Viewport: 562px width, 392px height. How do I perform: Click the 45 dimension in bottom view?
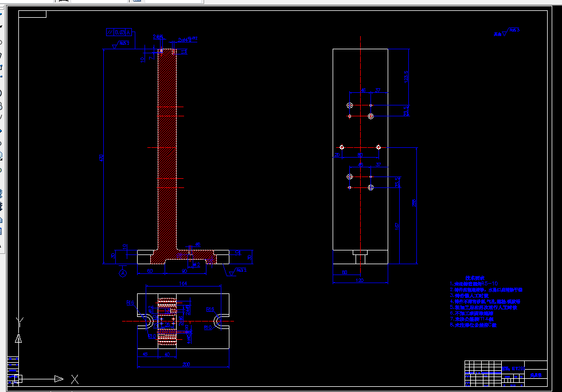[145, 354]
